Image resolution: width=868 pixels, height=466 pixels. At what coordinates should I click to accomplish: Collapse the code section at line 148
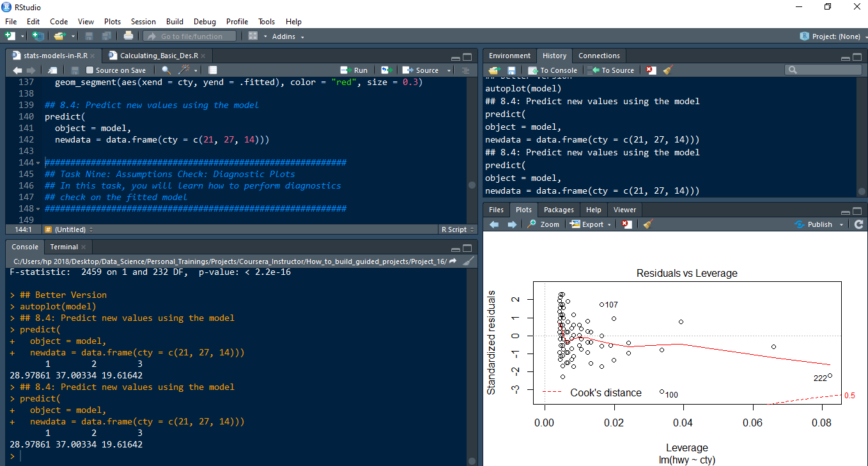38,209
